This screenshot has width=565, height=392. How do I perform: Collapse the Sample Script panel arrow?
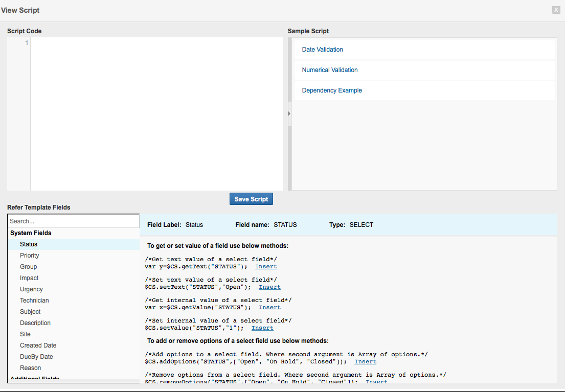(289, 113)
